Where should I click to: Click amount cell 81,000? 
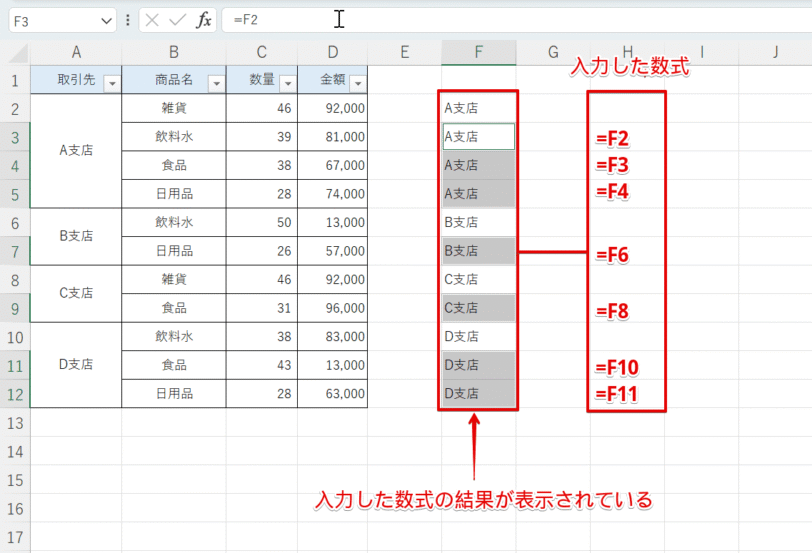tap(333, 137)
